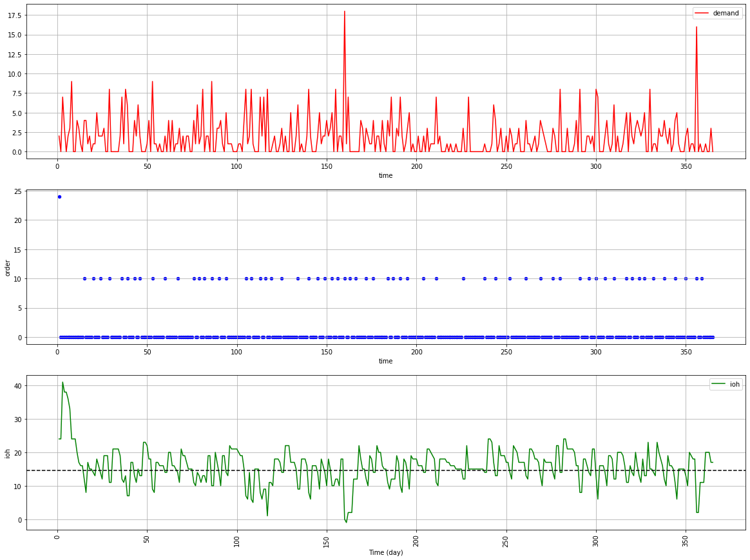
Task: Click the isolated blue dot at top left
Action: coord(59,197)
